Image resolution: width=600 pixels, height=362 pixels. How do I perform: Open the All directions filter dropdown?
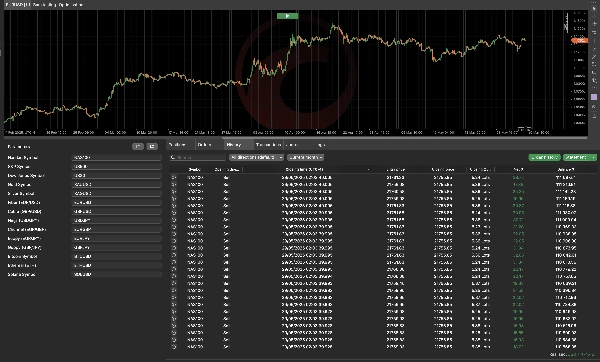(x=256, y=157)
